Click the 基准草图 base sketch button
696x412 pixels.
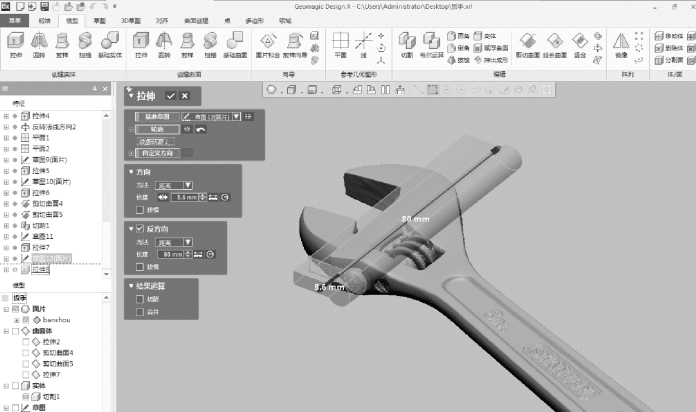coord(158,116)
